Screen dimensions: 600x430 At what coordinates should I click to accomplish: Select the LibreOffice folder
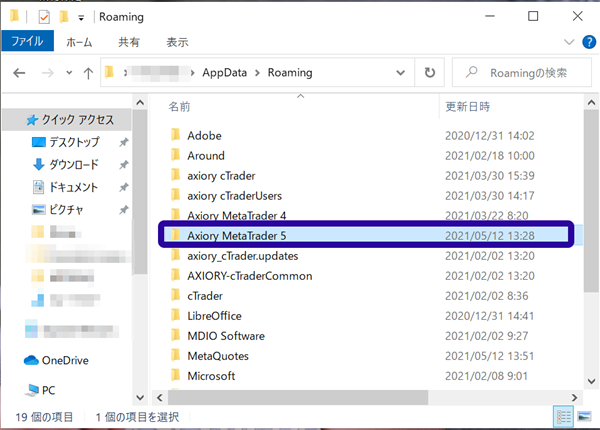coord(214,316)
